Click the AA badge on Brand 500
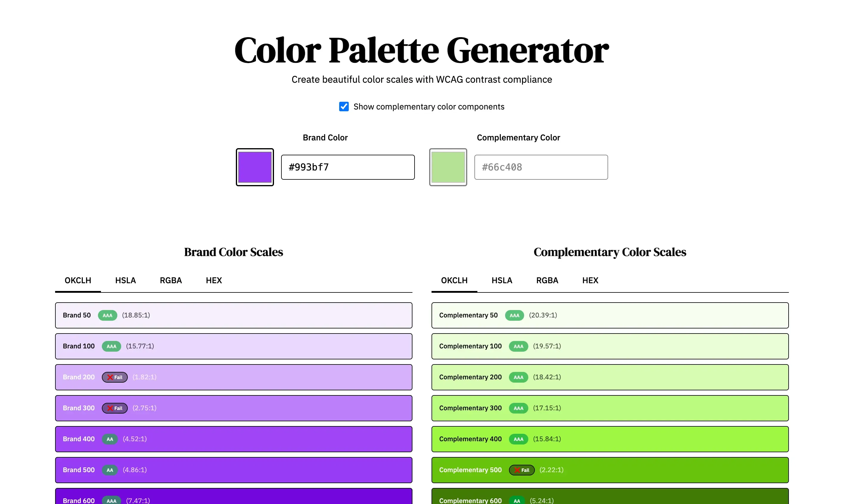This screenshot has width=841, height=504. 110,470
